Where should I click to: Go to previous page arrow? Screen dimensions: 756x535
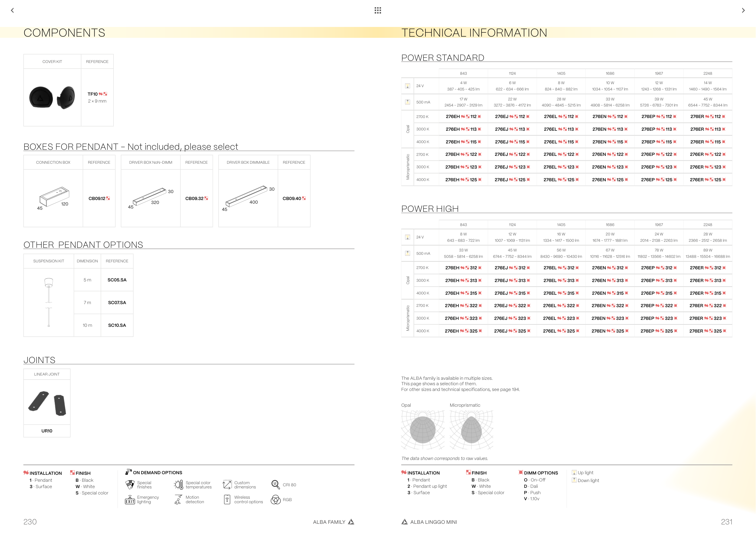[x=12, y=11]
